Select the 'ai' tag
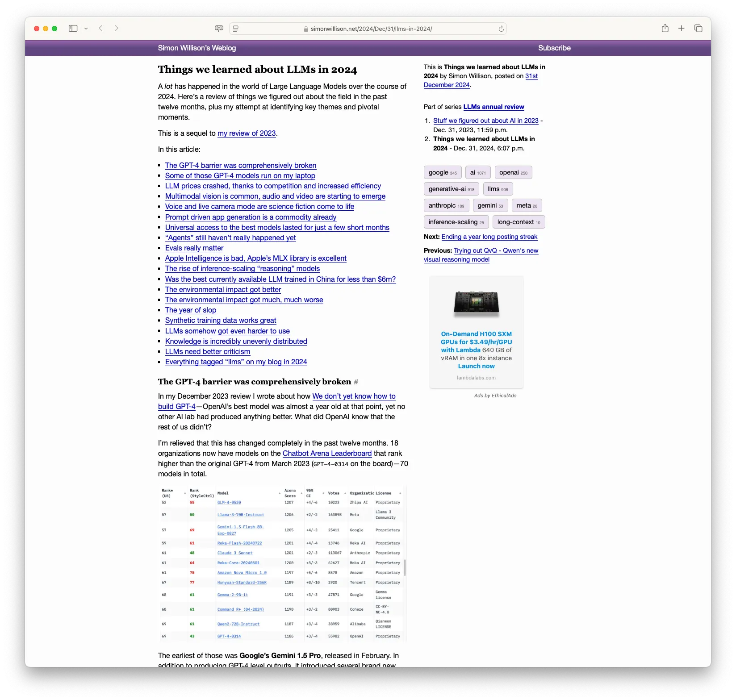 [x=478, y=172]
